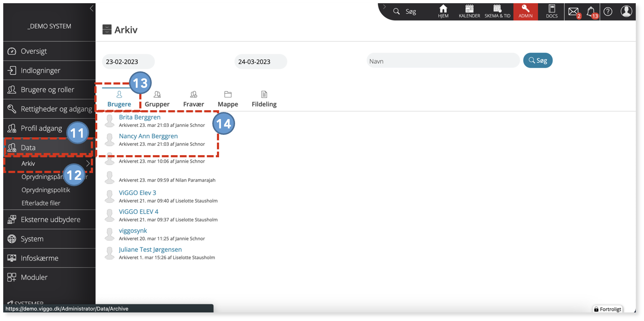Expand the top bar arrow next to Søg
This screenshot has width=644, height=321.
point(384,7)
